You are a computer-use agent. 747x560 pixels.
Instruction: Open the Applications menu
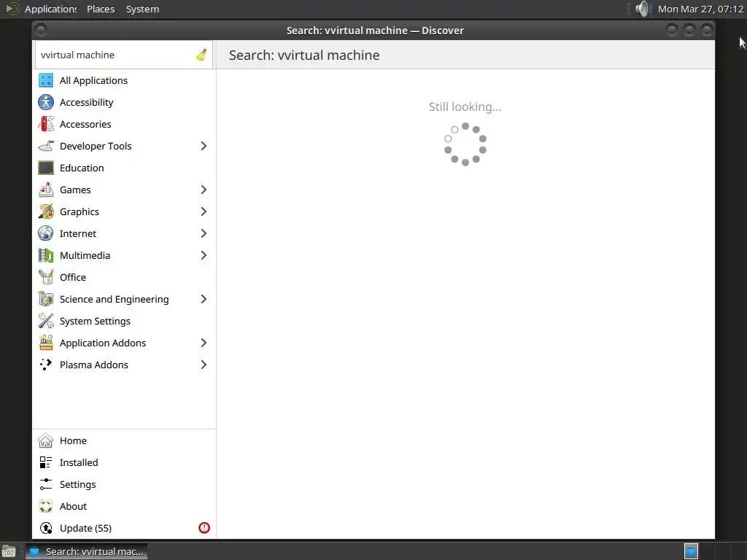pos(50,9)
